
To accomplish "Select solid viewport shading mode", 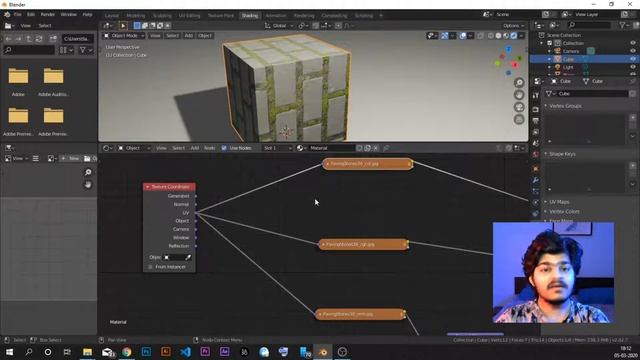I will click(498, 36).
